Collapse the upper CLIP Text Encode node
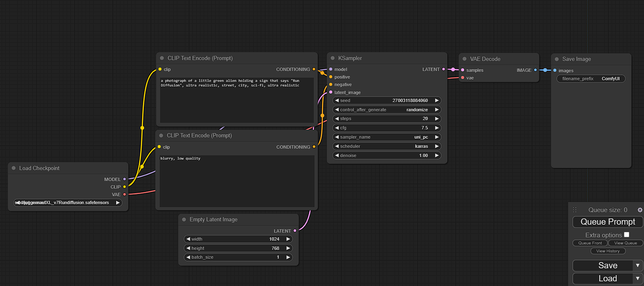This screenshot has height=286, width=644. (162, 58)
